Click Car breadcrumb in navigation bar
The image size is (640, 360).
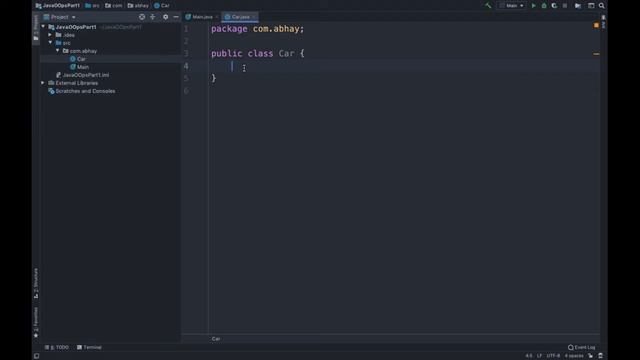(162, 6)
